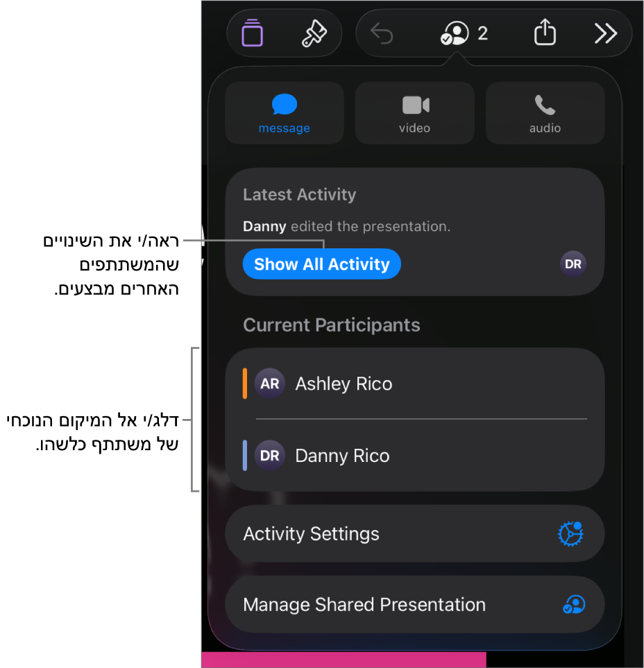This screenshot has width=644, height=668.
Task: Click the Activity Settings gear icon
Action: click(x=571, y=534)
